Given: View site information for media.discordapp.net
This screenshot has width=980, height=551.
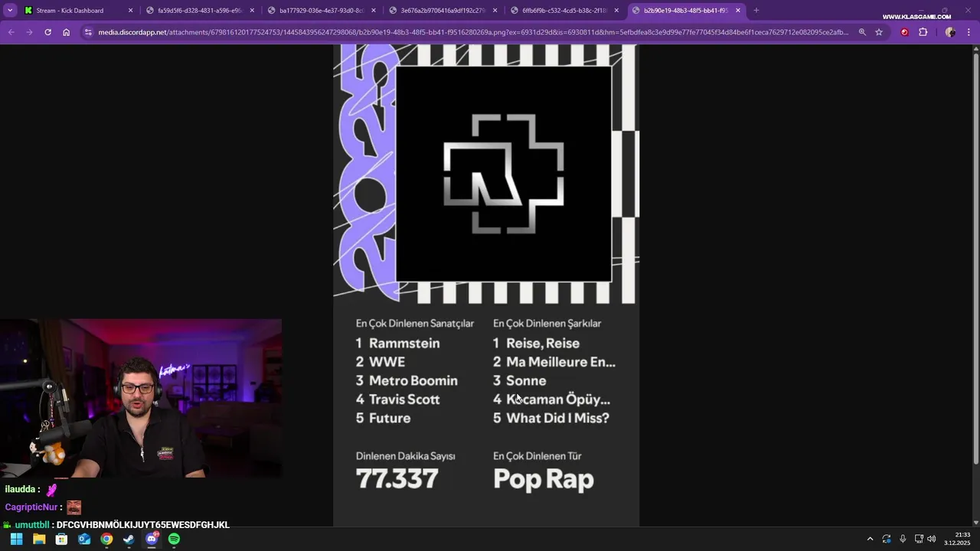Looking at the screenshot, I should tap(88, 32).
